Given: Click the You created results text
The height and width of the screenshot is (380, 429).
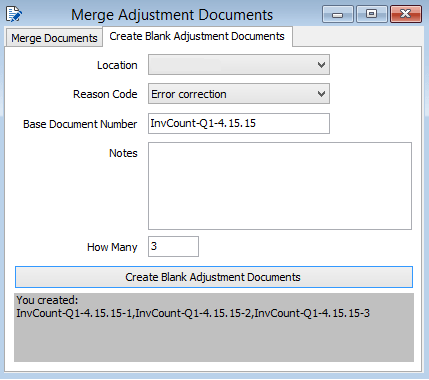Looking at the screenshot, I should pyautogui.click(x=193, y=307).
